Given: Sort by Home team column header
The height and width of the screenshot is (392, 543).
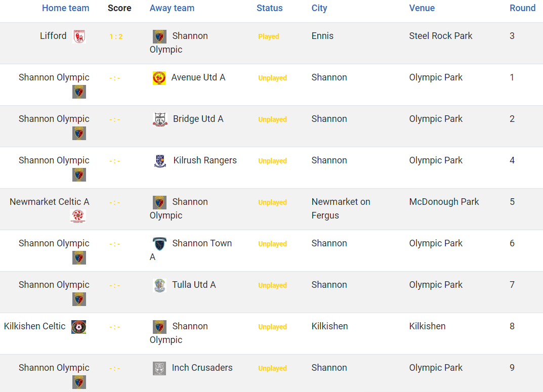Looking at the screenshot, I should coord(65,8).
